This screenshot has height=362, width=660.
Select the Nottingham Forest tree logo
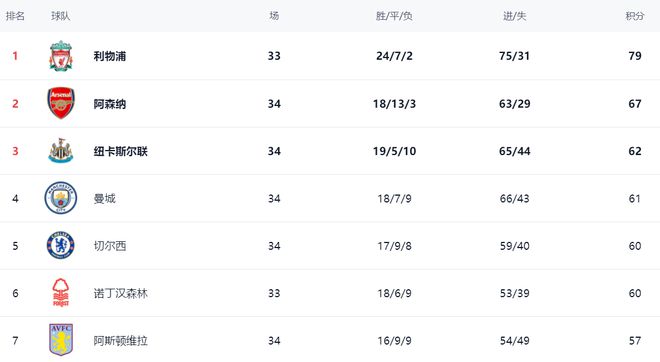point(61,293)
